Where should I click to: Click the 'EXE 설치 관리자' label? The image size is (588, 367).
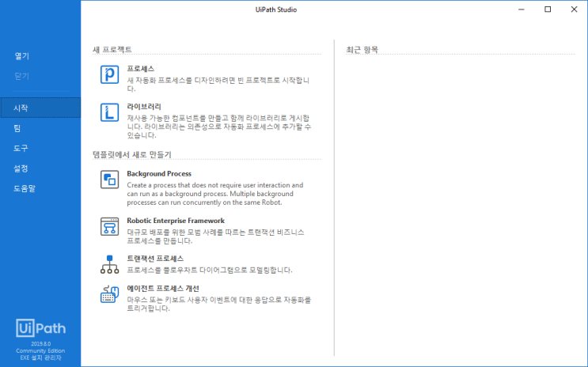pos(40,358)
